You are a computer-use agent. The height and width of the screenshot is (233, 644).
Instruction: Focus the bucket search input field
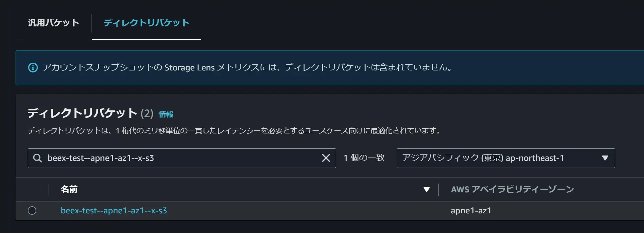(x=182, y=158)
